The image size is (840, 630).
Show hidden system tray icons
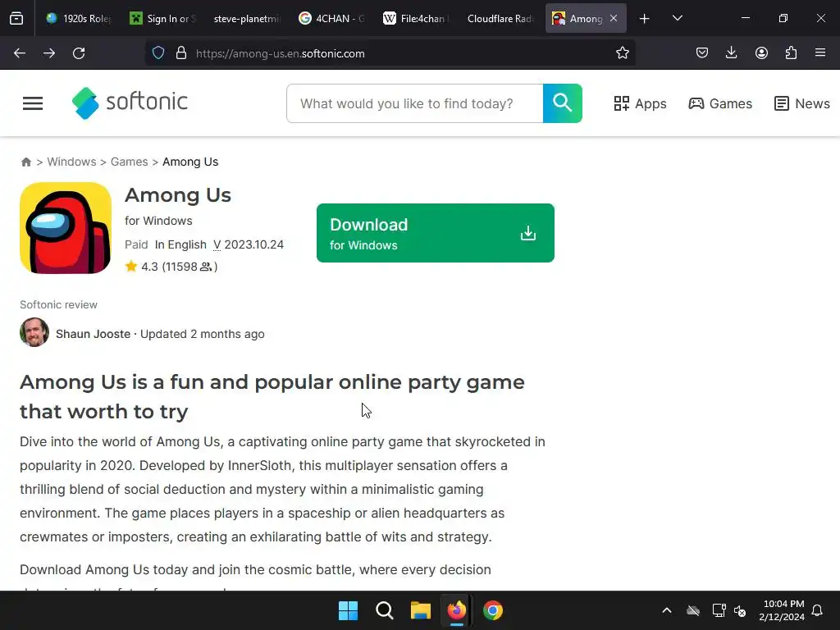pos(667,610)
